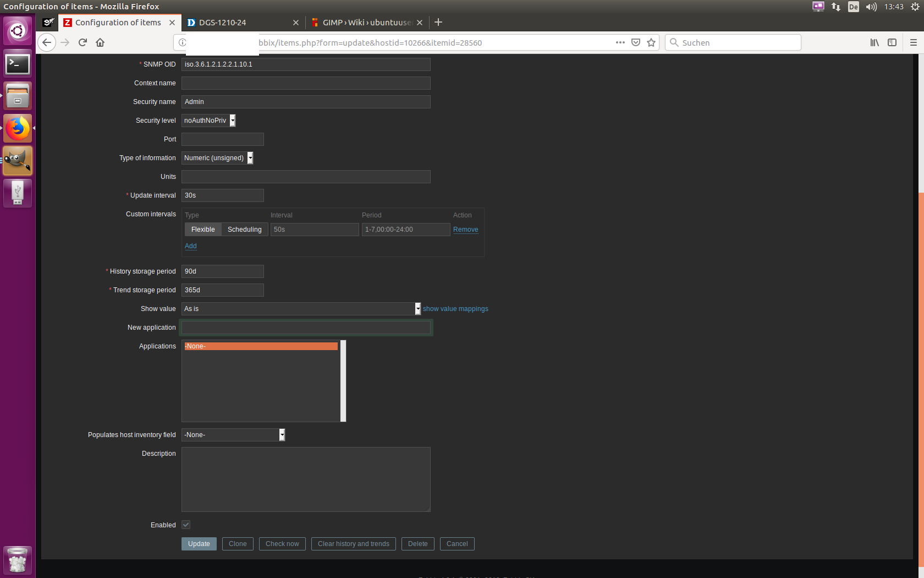This screenshot has height=578, width=924.
Task: Click History storage period field
Action: (223, 271)
